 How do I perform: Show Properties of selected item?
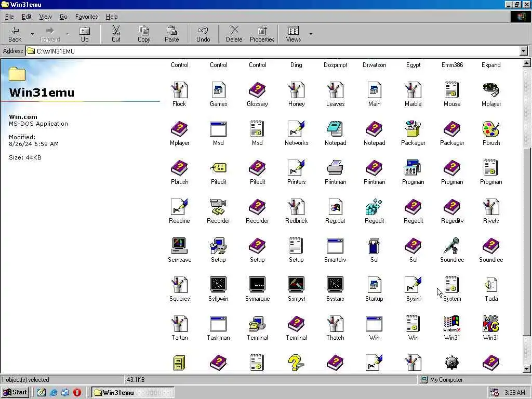coord(262,34)
